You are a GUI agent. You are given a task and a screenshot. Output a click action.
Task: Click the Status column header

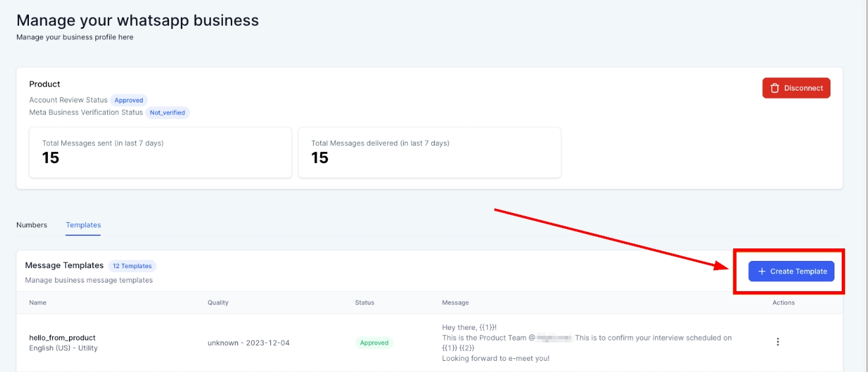tap(364, 302)
